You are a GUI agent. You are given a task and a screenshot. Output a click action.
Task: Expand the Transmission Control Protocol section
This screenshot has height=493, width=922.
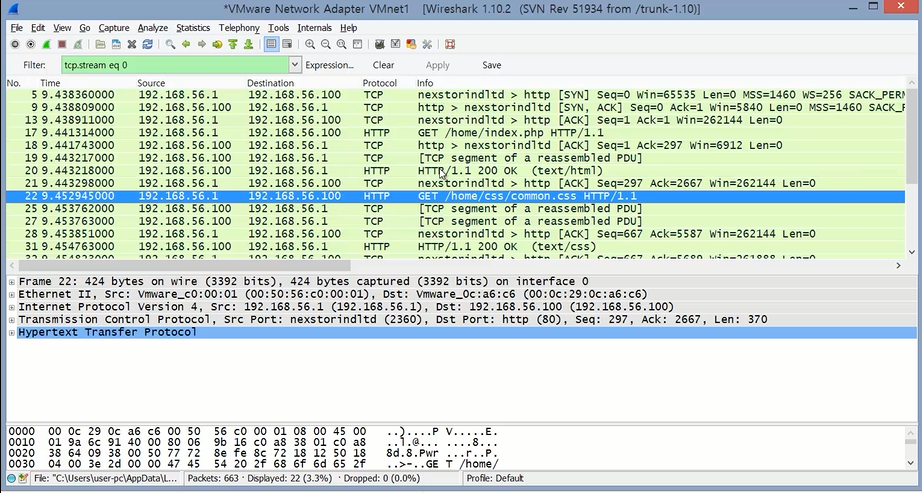point(11,320)
